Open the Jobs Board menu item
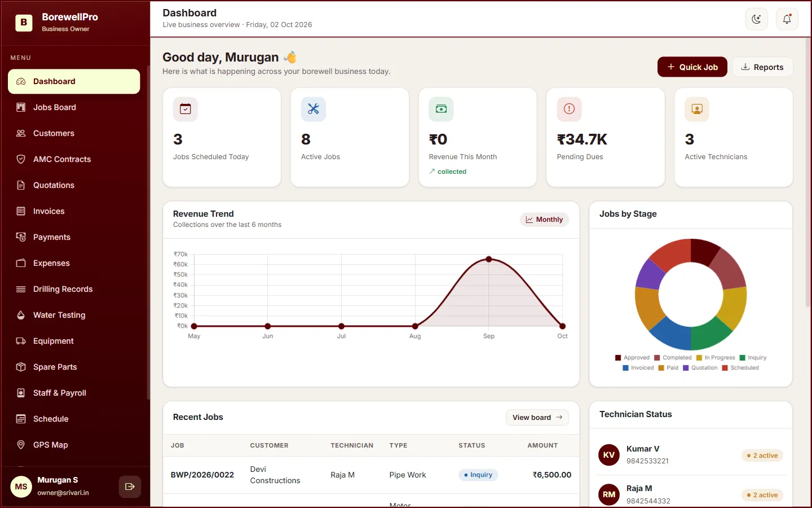This screenshot has width=812, height=508. pos(74,107)
